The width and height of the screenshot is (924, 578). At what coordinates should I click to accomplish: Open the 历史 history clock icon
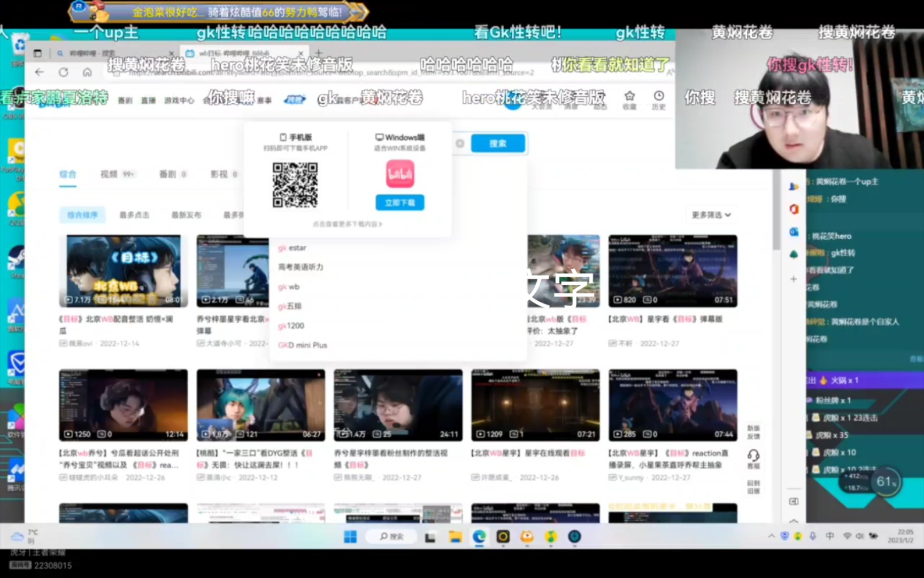(x=659, y=100)
